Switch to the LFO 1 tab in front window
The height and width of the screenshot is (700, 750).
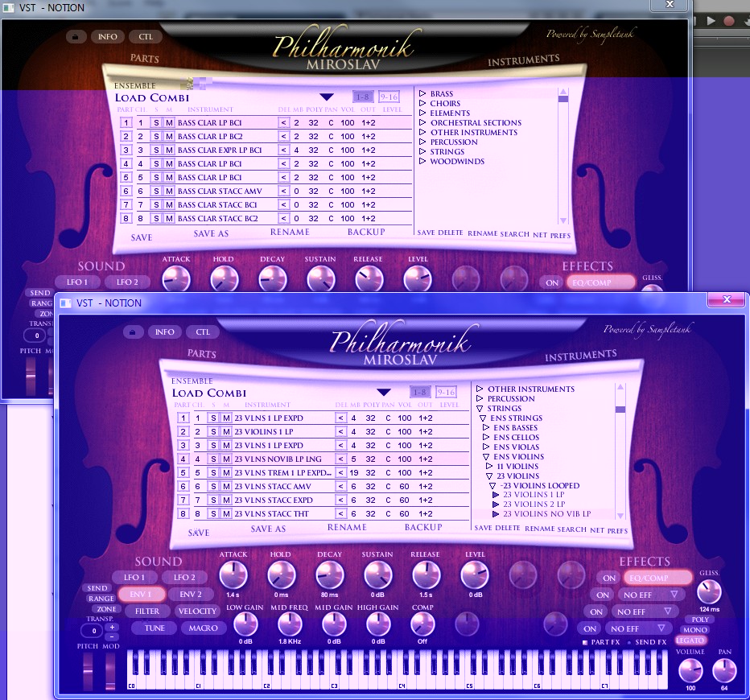tap(134, 578)
